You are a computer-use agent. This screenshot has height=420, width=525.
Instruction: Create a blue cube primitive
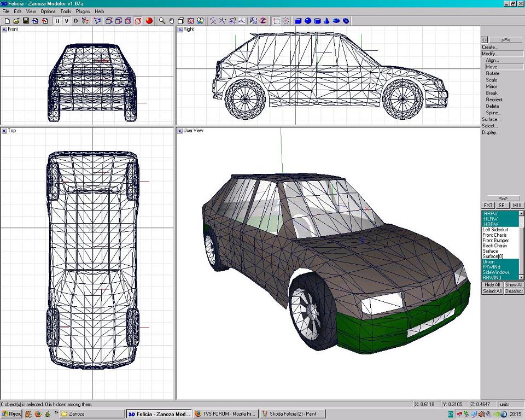tap(298, 21)
